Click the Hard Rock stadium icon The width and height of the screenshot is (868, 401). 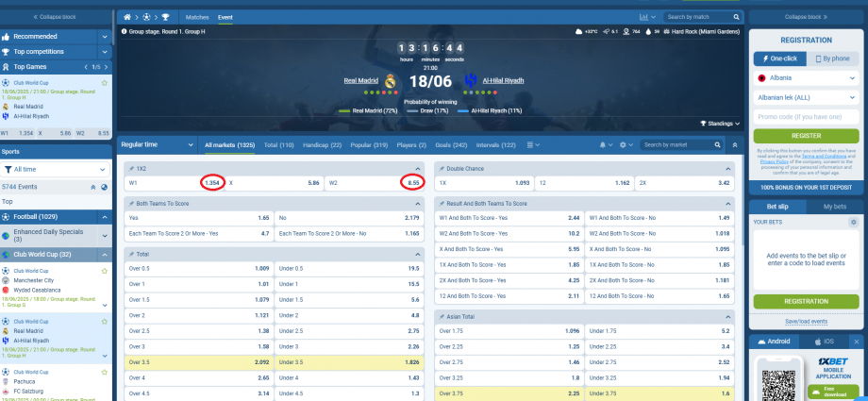[x=666, y=31]
